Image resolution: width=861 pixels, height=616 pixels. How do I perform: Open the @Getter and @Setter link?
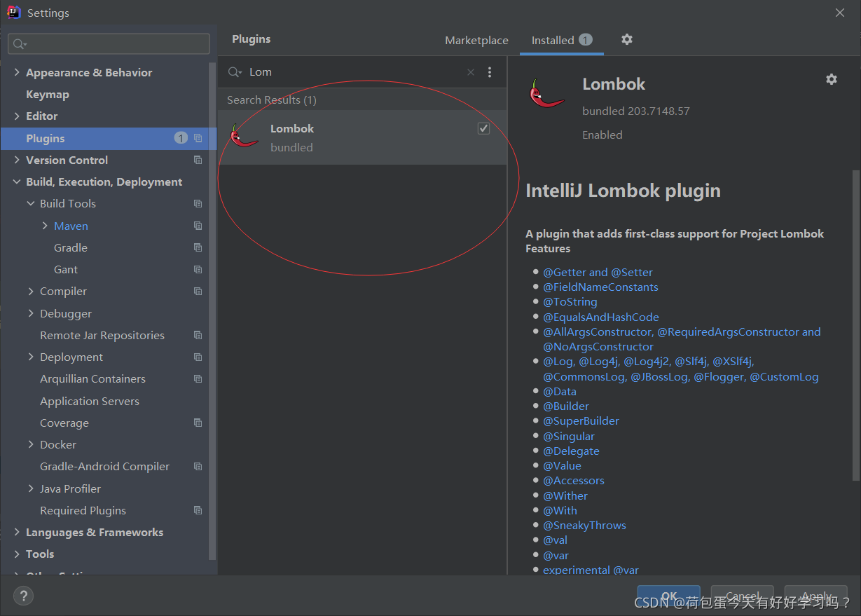click(598, 272)
